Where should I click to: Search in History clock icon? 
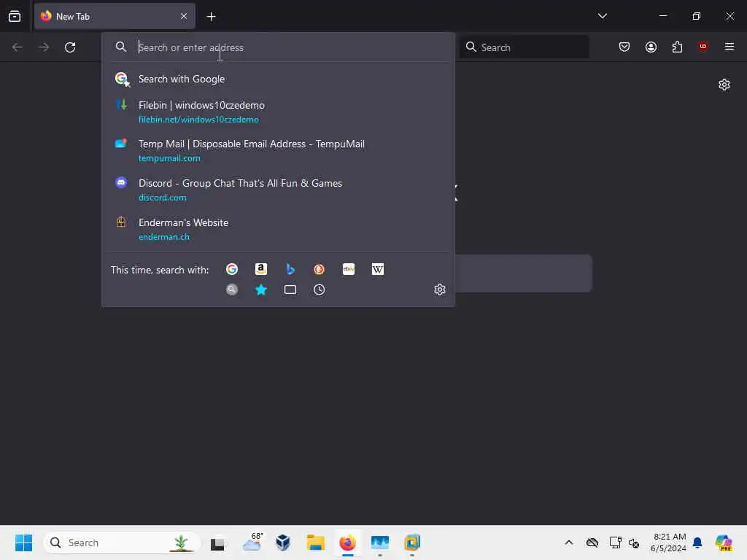320,289
